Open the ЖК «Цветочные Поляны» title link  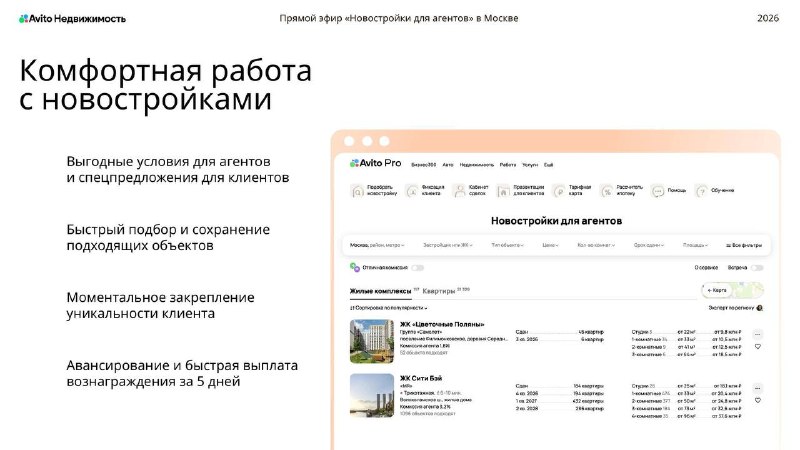(442, 324)
